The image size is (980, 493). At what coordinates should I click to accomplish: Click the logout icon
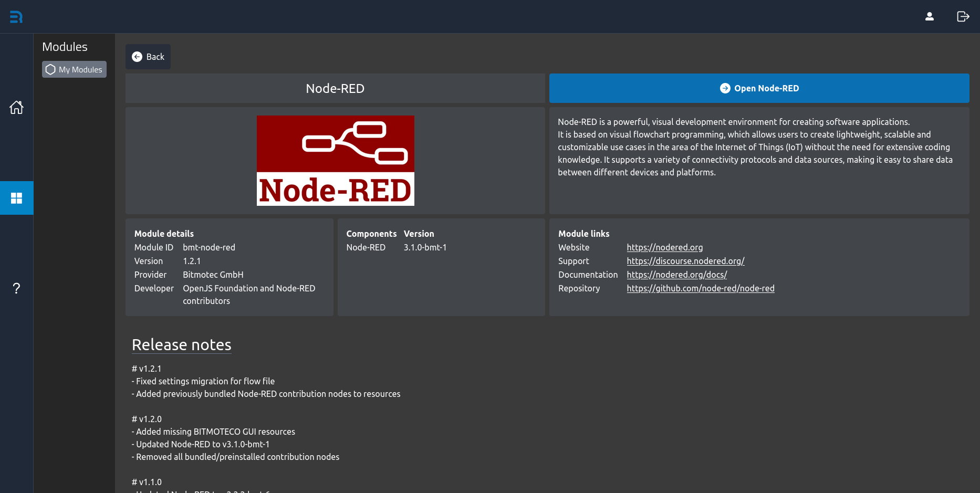pos(963,17)
